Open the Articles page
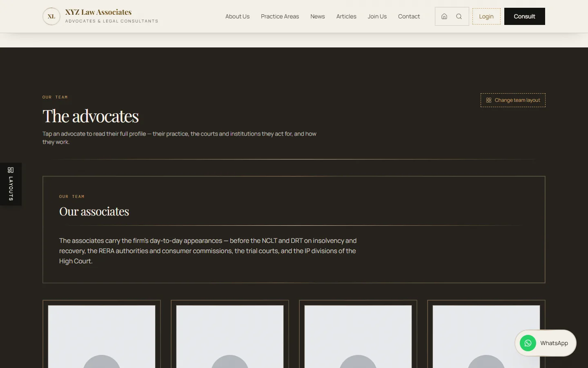The width and height of the screenshot is (588, 368). coord(346,16)
